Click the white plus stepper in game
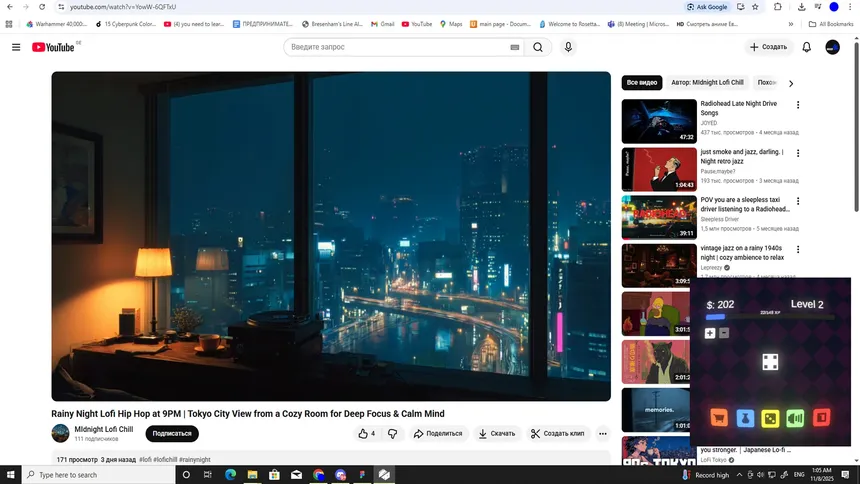860x484 pixels. tap(710, 333)
